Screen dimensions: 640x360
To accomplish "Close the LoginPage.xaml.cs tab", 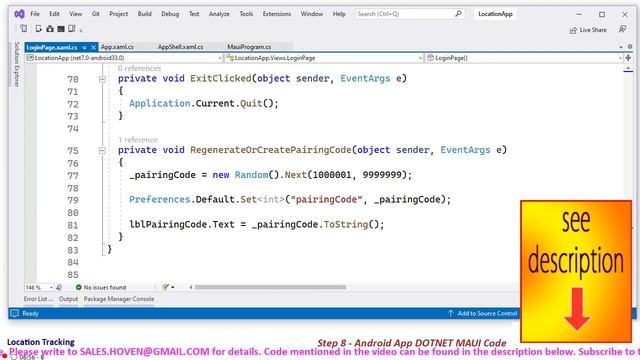I will [x=93, y=47].
